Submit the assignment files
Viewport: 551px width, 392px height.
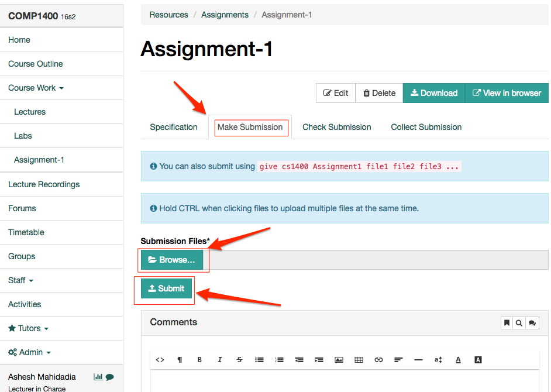tap(166, 288)
